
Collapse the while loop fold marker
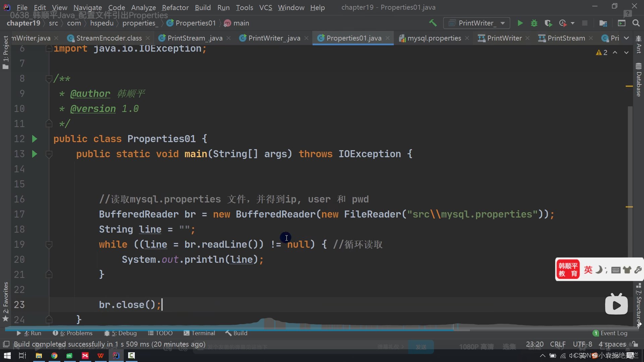pos(49,244)
